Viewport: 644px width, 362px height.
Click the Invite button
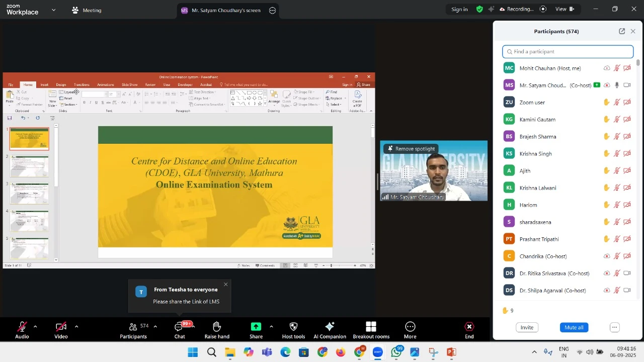(x=527, y=327)
